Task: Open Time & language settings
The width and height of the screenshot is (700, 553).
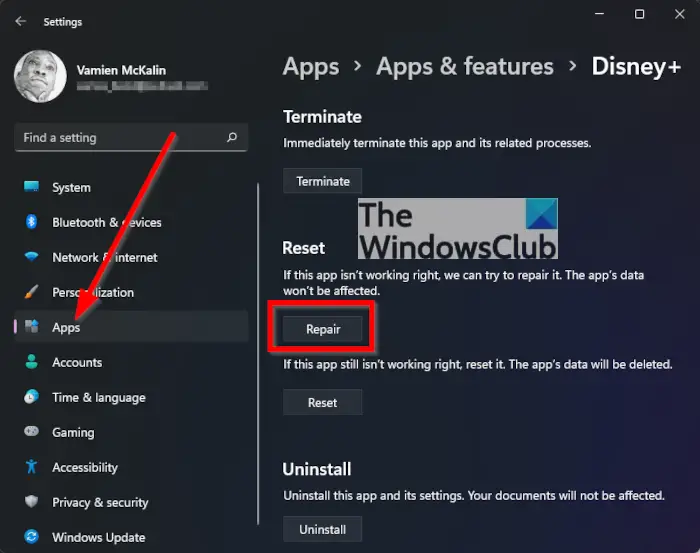Action: [131, 397]
